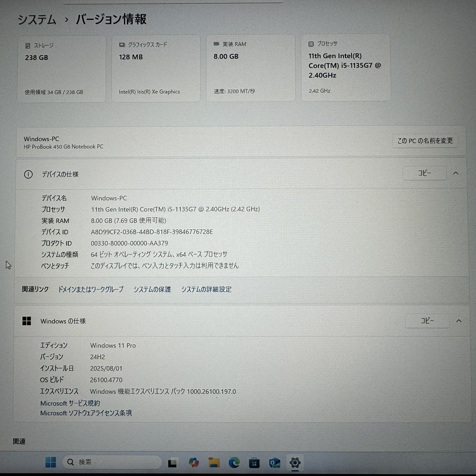Open システムの詳細設定 link
Screen dimensions: 476x476
206,289
